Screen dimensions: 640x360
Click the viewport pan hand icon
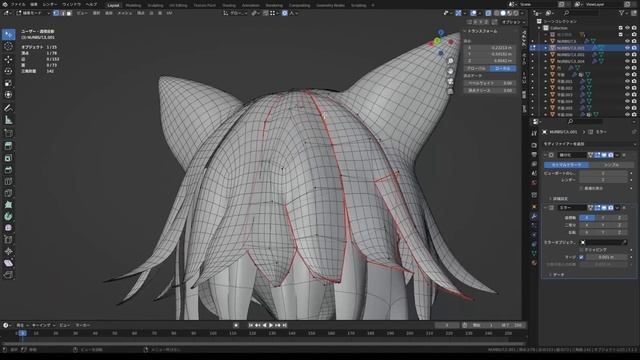tap(451, 71)
